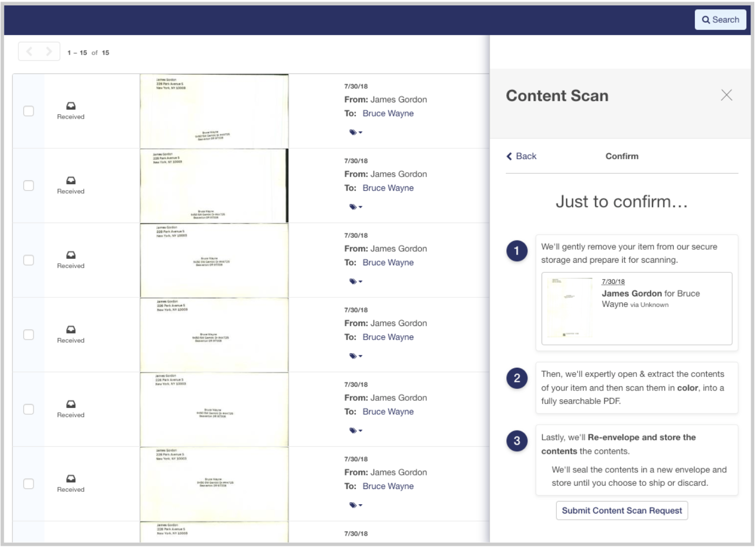Click the envelope thumbnail in the sixth row

tap(214, 484)
